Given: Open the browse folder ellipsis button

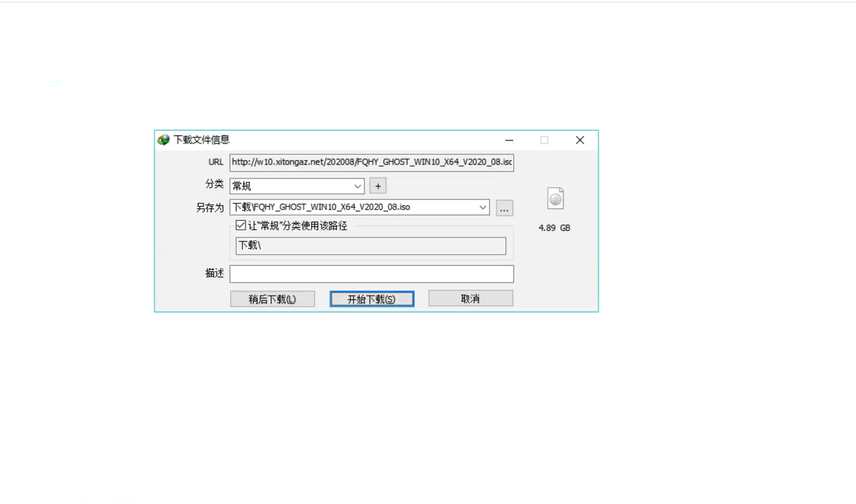Looking at the screenshot, I should point(504,208).
